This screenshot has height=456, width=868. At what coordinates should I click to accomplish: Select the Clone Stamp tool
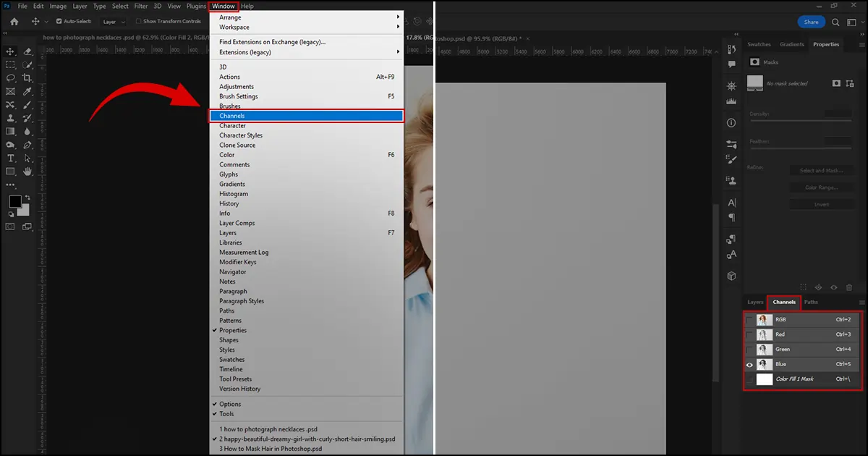click(x=10, y=119)
